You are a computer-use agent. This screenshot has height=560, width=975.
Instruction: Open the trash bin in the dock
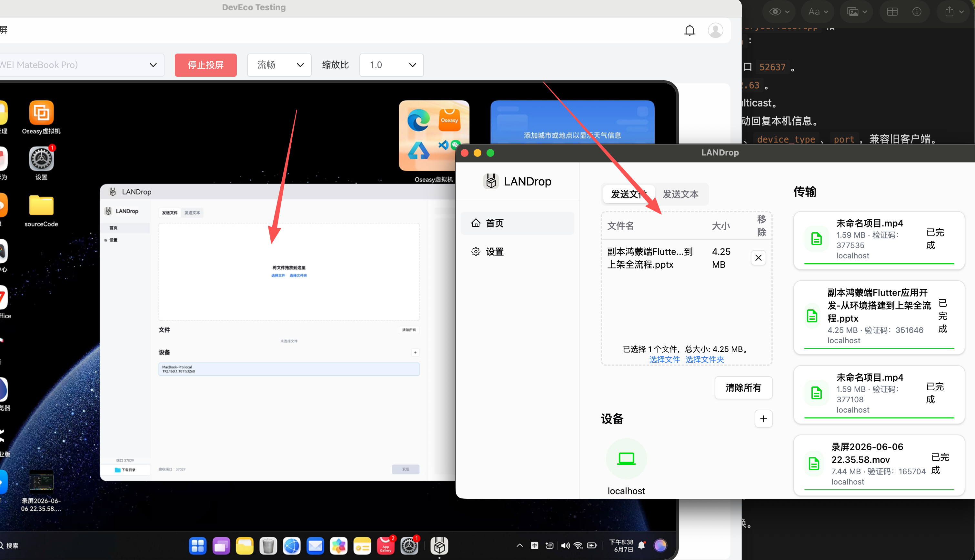[x=268, y=545]
